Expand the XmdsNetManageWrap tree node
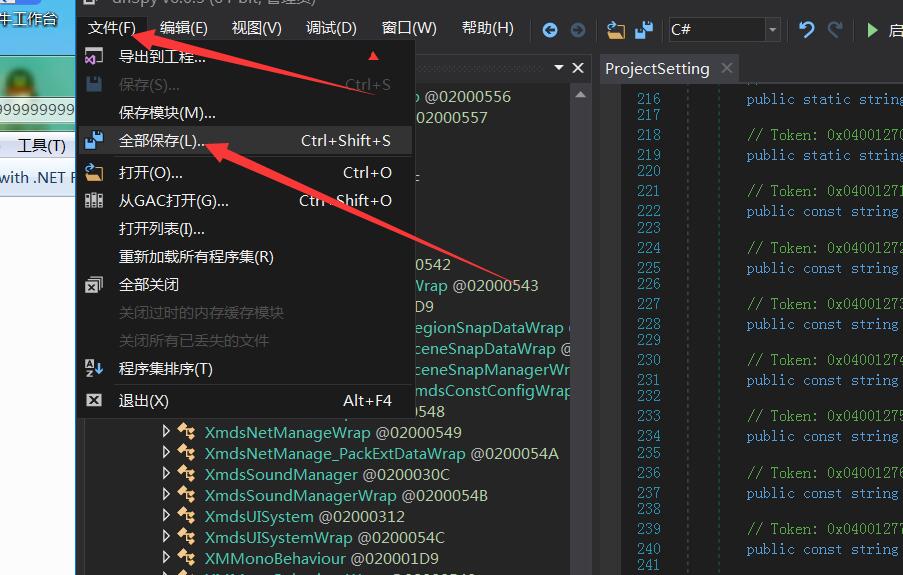This screenshot has width=903, height=575. [x=166, y=432]
